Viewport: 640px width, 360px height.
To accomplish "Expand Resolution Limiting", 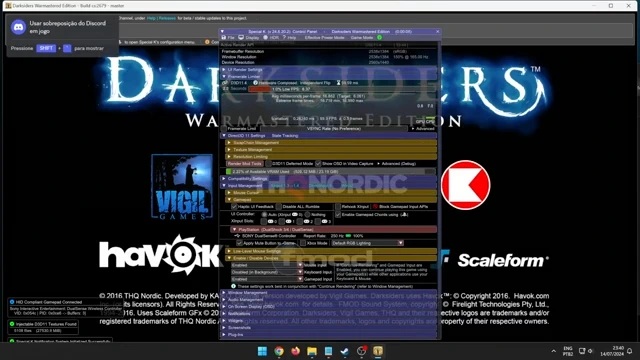I will pos(331,157).
